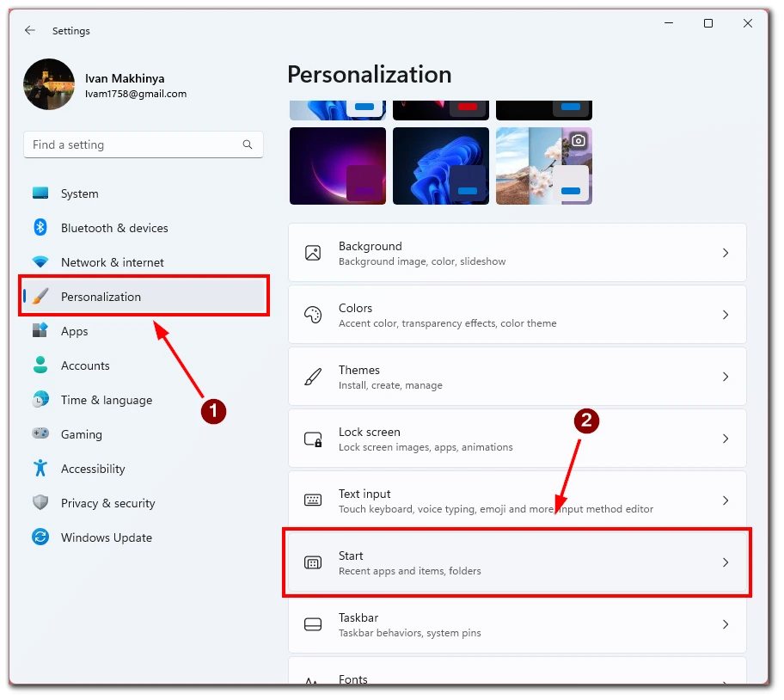
Task: Open Time & language settings
Action: point(144,400)
